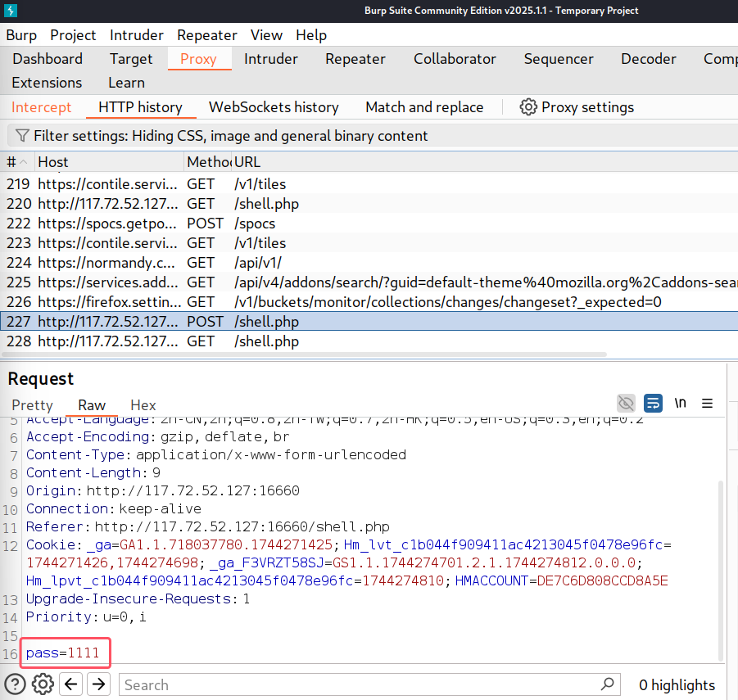Select history row 226 changeset request
738x700 pixels.
coord(369,302)
